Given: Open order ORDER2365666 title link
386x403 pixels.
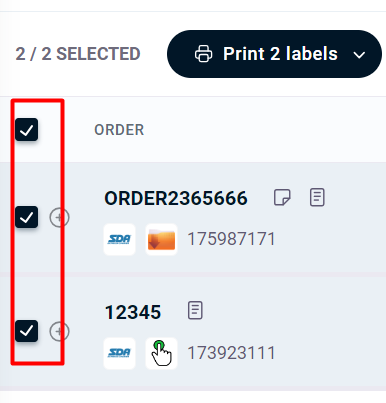Looking at the screenshot, I should [176, 198].
